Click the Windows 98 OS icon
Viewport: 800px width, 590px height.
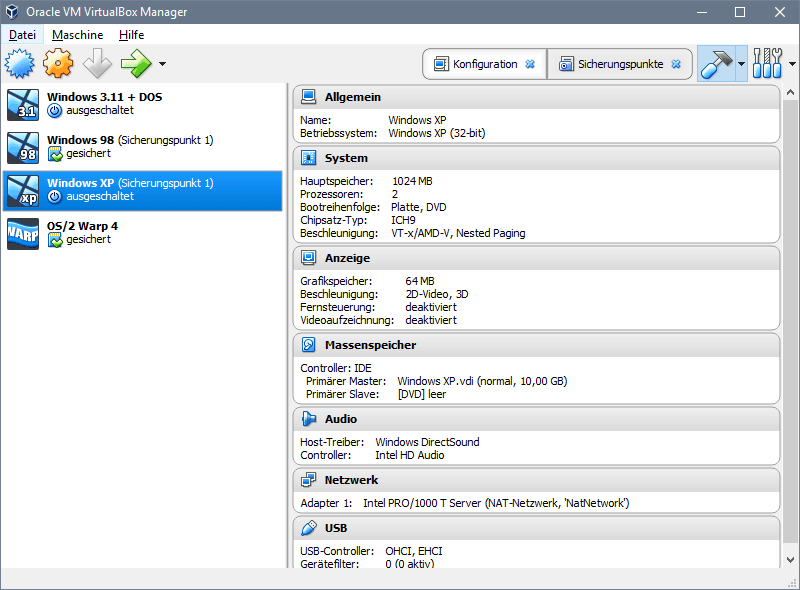(x=23, y=148)
